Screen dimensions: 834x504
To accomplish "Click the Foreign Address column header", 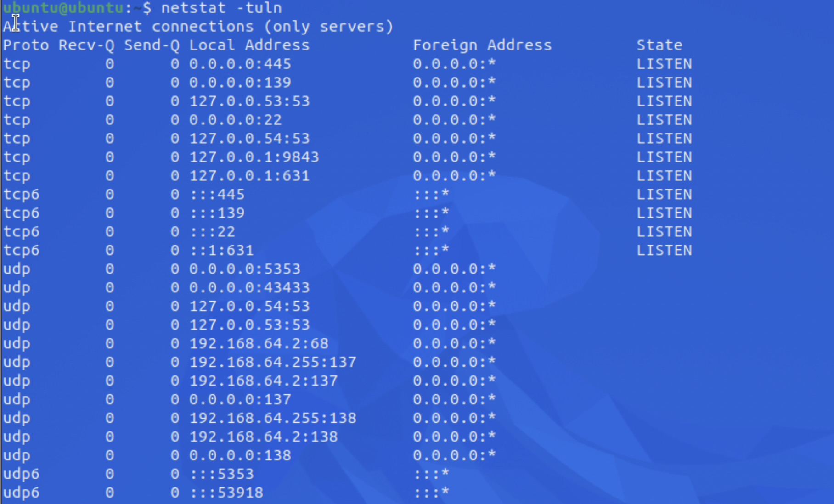I will point(482,45).
